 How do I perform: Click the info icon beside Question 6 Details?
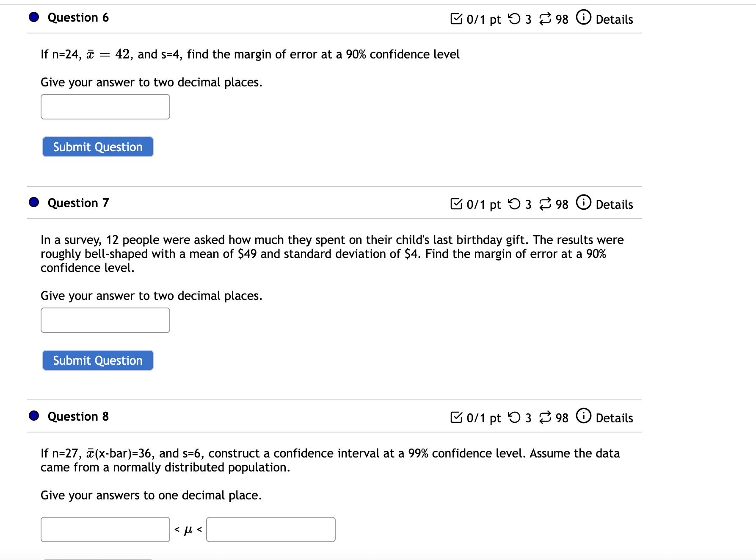pos(583,18)
